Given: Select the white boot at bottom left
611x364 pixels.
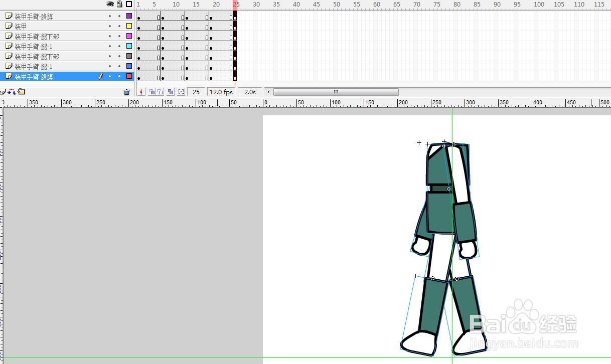Looking at the screenshot, I should (x=418, y=343).
